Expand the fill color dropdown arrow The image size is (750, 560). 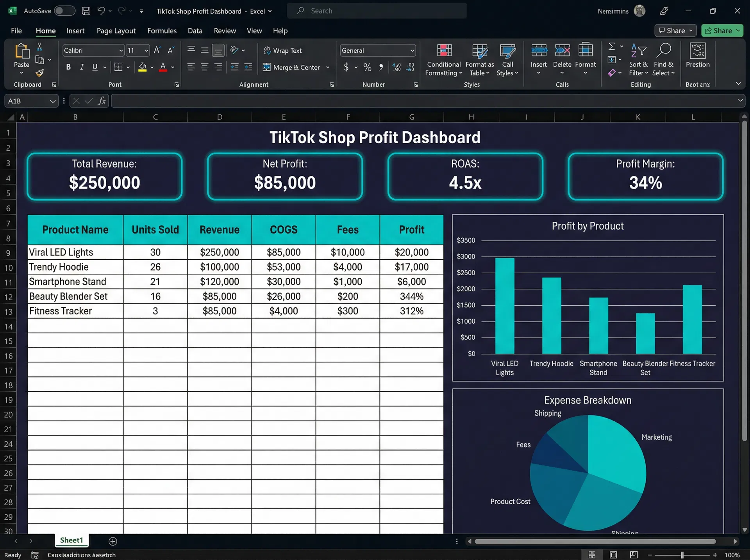[152, 67]
